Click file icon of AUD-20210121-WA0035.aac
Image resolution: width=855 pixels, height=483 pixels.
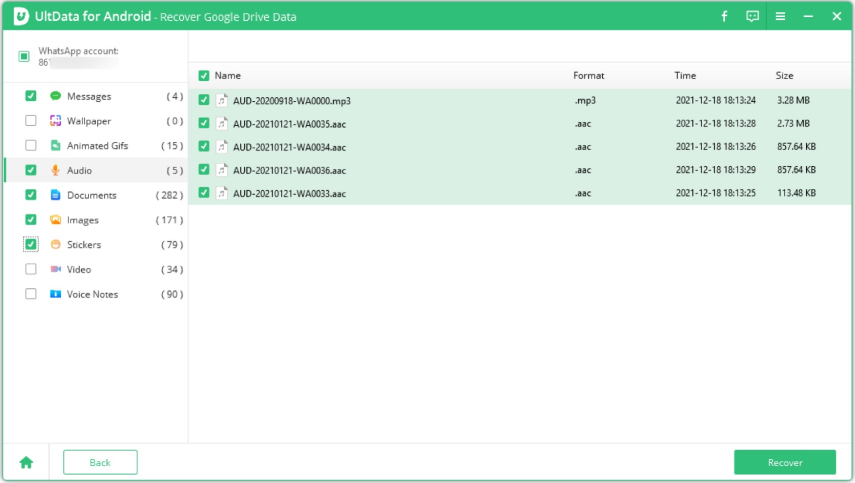(221, 124)
